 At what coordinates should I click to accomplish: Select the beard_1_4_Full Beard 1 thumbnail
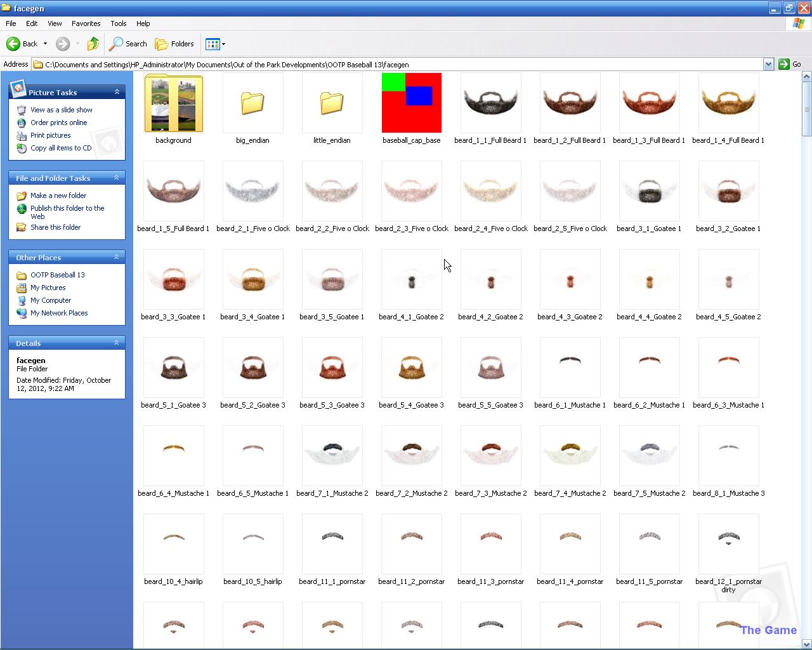coord(729,103)
